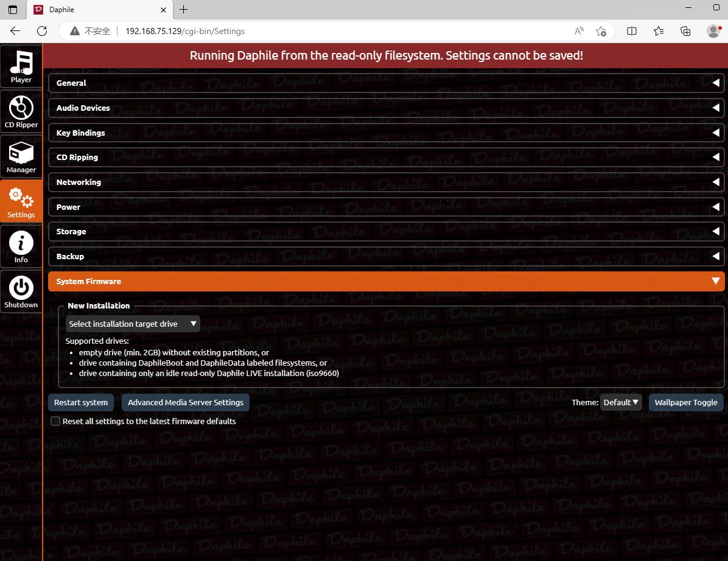Open a new browser tab
This screenshot has height=561, width=728.
click(x=183, y=9)
